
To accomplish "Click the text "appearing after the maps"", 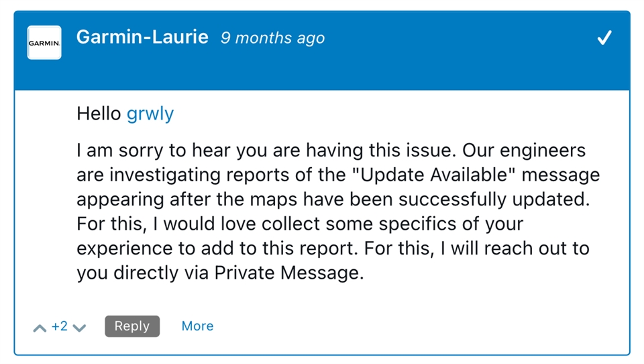I will 187,199.
